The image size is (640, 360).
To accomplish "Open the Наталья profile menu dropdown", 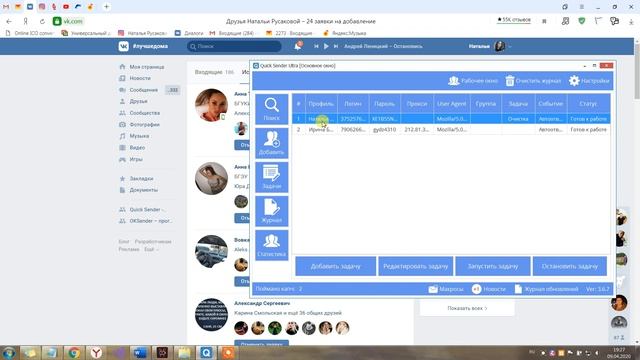I will click(x=490, y=46).
